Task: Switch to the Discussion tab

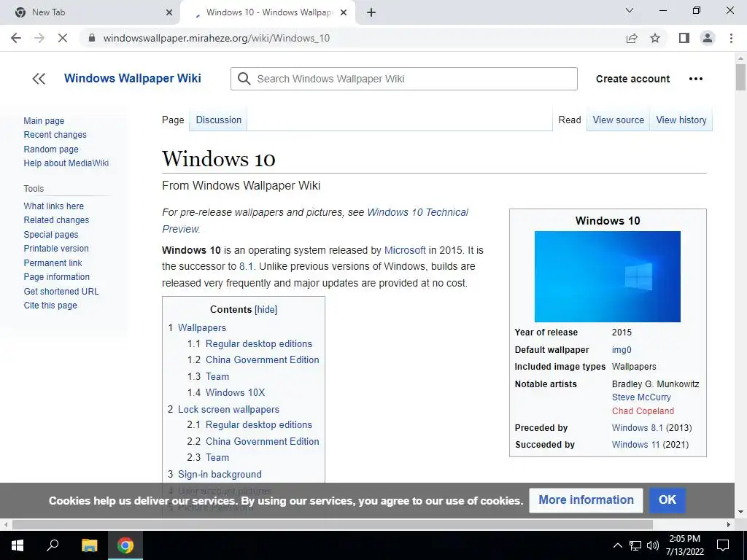Action: [219, 120]
